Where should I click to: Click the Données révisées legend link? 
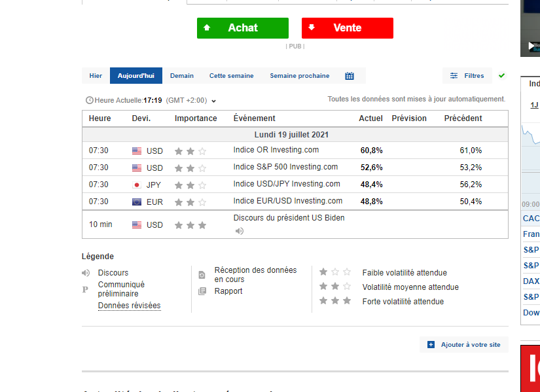(129, 306)
